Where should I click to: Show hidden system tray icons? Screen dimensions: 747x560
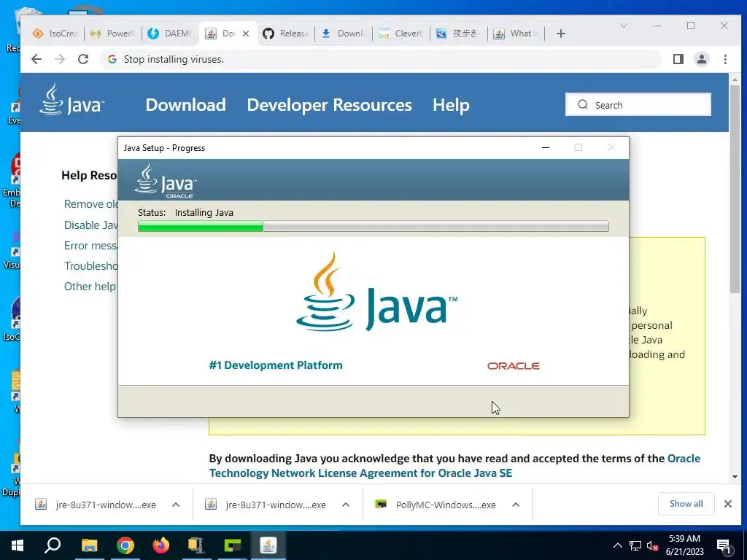[x=617, y=545]
